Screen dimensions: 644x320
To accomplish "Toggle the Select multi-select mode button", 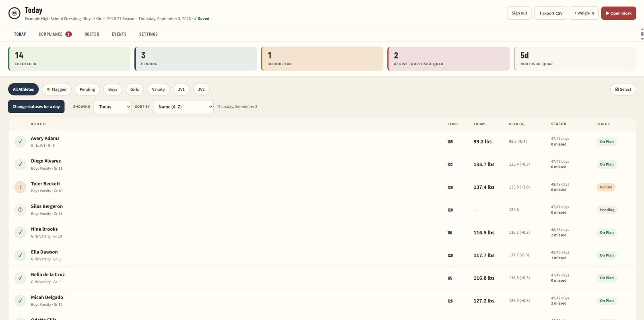I will click(x=623, y=89).
